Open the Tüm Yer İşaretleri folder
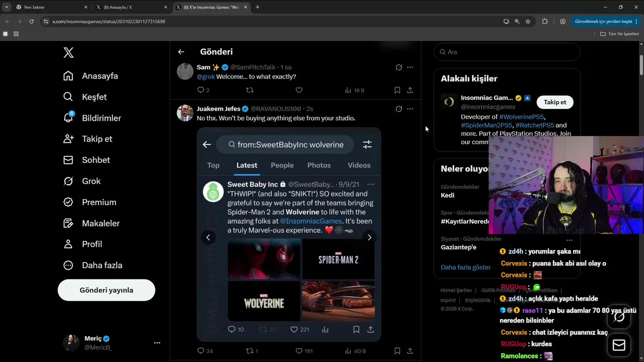Image resolution: width=644 pixels, height=362 pixels. [x=620, y=34]
